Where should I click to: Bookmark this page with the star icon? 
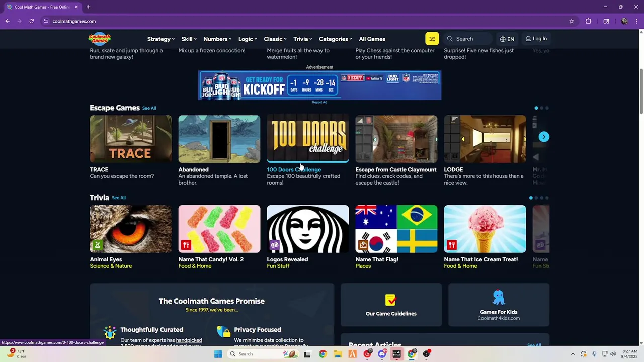tap(572, 21)
